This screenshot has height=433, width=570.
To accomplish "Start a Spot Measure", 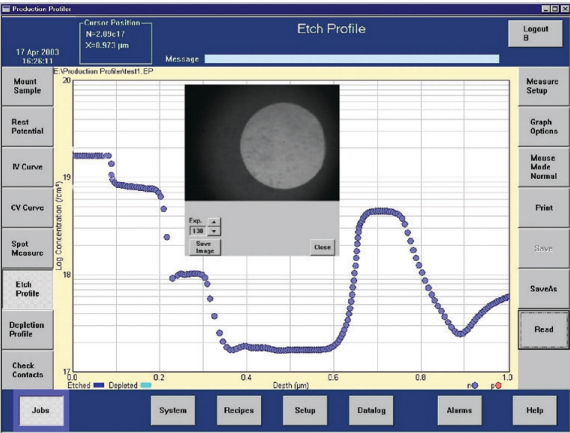I will pyautogui.click(x=27, y=248).
